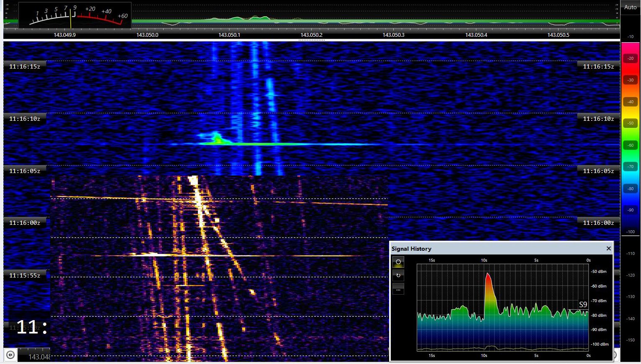Click the -60 level on the color scale
Screen dimensions: 641x364
pos(631,145)
